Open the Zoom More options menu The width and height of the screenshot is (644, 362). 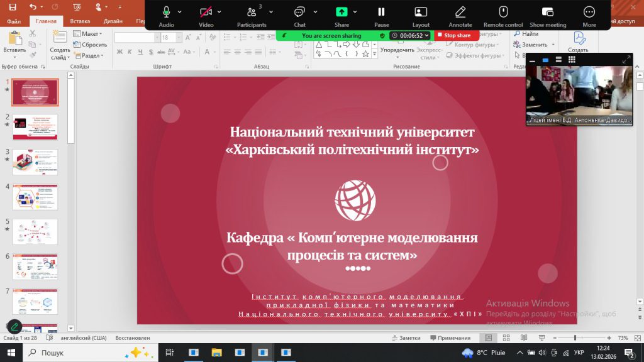click(x=589, y=12)
